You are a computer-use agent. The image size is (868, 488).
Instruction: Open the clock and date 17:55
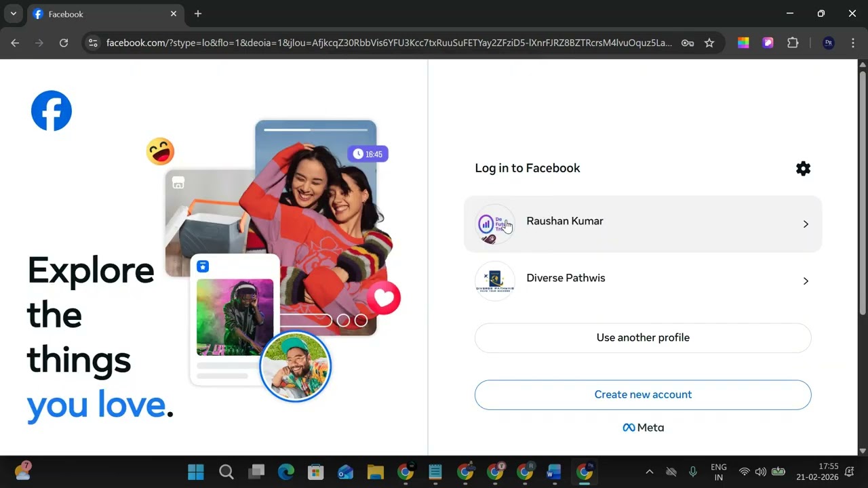(x=817, y=472)
